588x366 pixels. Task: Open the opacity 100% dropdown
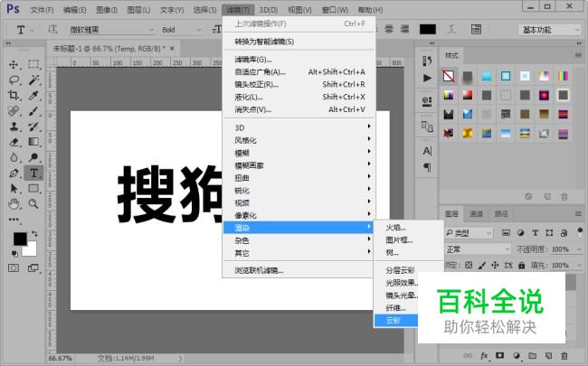coord(579,249)
